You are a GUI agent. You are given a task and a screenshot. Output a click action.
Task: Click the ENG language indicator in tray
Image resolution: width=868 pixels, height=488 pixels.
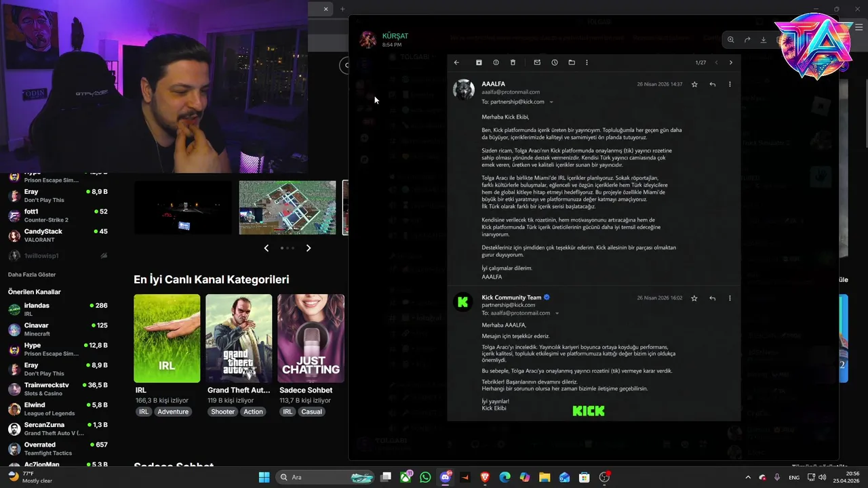coord(794,477)
